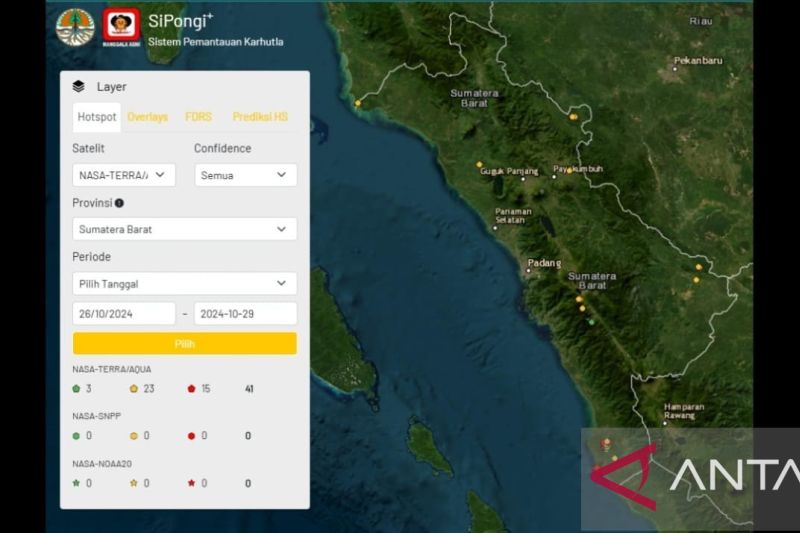
Task: Click the end date field 2024-10-29
Action: coord(245,314)
